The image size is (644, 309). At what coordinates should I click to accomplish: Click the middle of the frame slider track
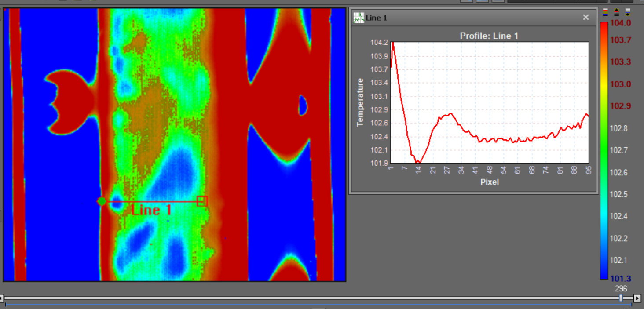pyautogui.click(x=311, y=298)
